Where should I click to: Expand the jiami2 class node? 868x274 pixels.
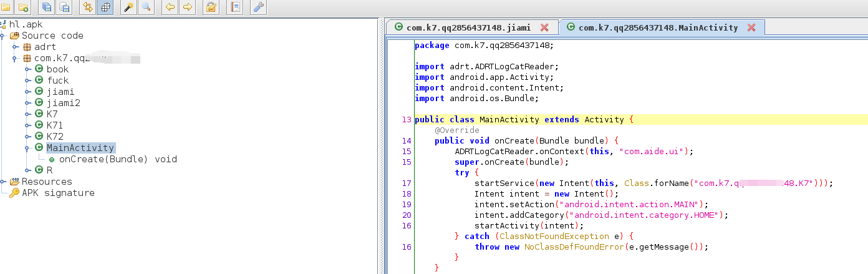(28, 103)
